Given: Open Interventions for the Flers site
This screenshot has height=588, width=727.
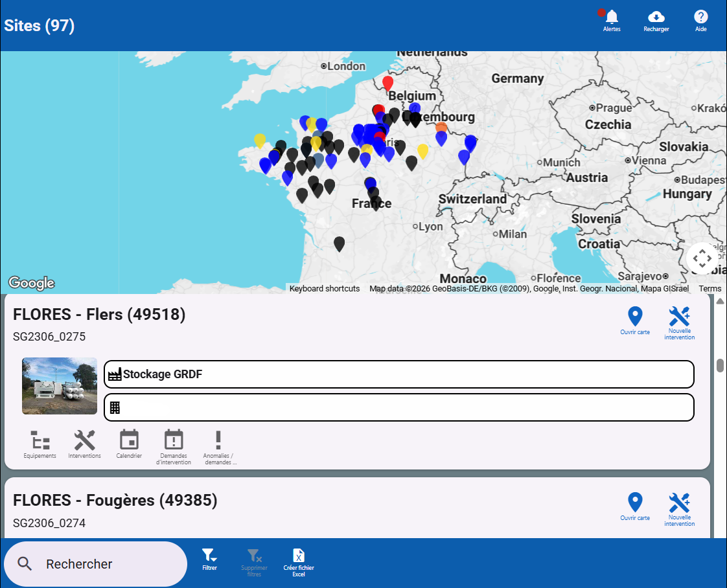Looking at the screenshot, I should coord(84,445).
